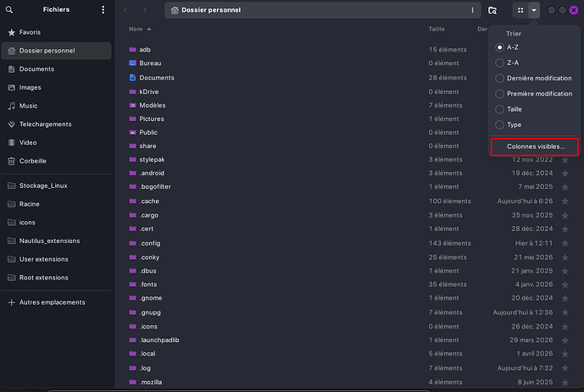Screen dimensions: 584x392
Task: Open the path bar three-dot menu
Action: [472, 10]
